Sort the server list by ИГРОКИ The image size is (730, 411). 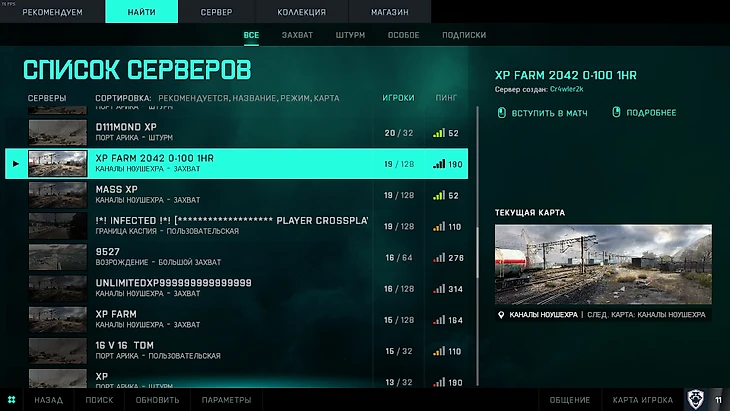[398, 98]
